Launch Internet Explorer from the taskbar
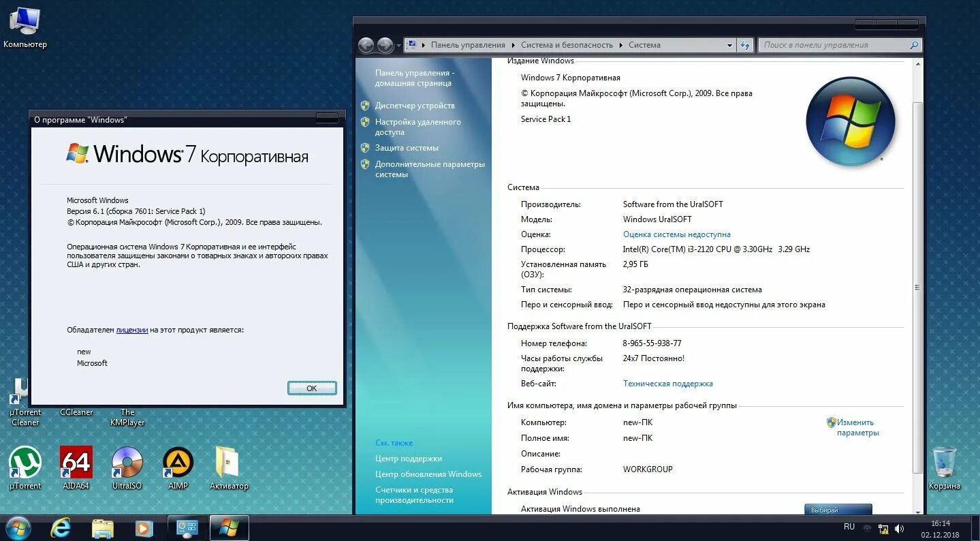The width and height of the screenshot is (980, 541). (x=61, y=528)
